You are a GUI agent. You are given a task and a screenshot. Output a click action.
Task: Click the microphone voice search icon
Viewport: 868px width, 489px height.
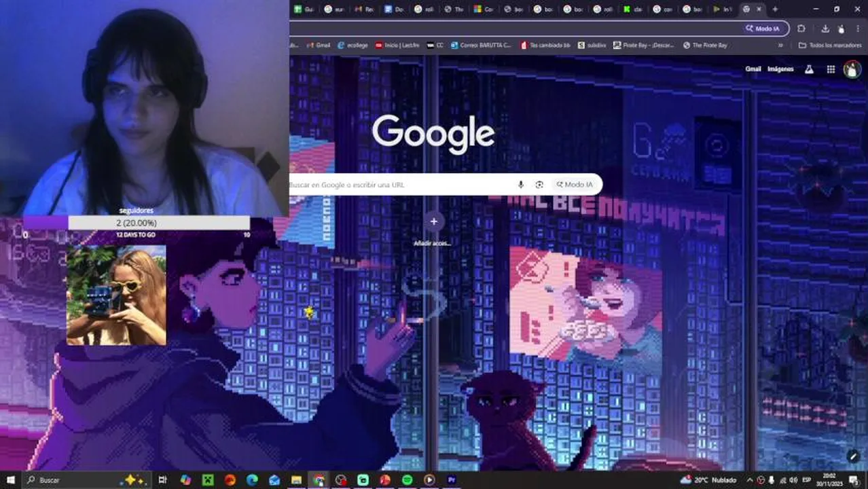pos(521,185)
